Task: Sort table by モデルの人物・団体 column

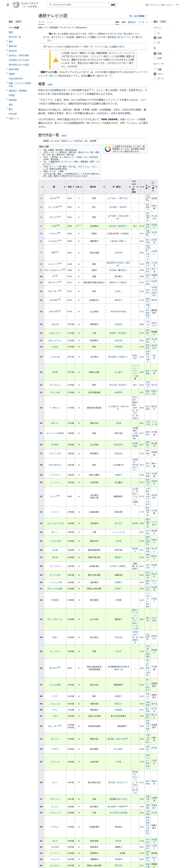Action: pos(135,187)
